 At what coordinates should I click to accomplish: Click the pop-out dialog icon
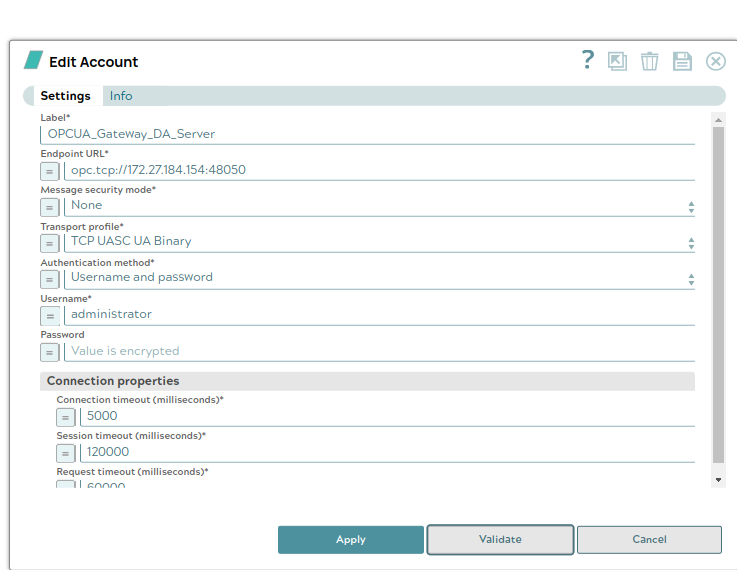tap(618, 61)
